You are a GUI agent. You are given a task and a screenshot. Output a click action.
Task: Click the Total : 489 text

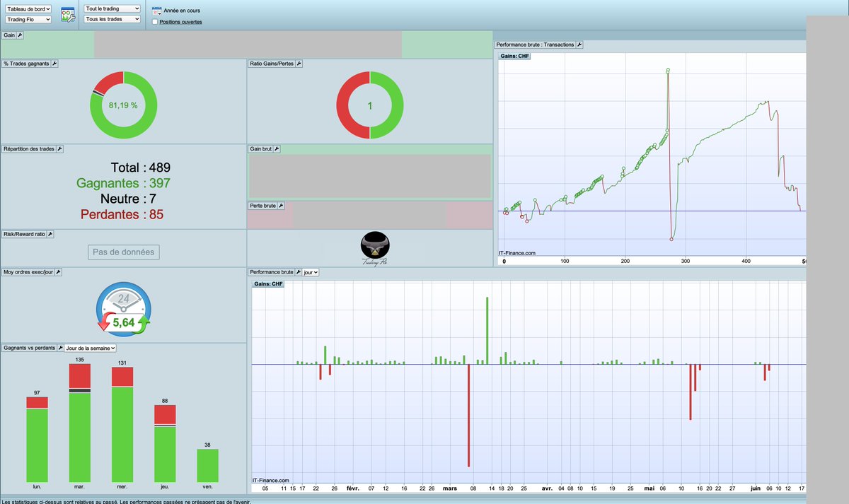pos(141,168)
